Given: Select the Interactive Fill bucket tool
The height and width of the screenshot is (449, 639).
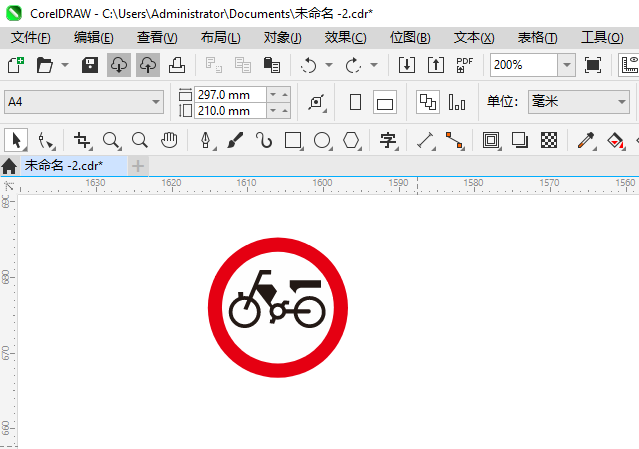Looking at the screenshot, I should 615,141.
